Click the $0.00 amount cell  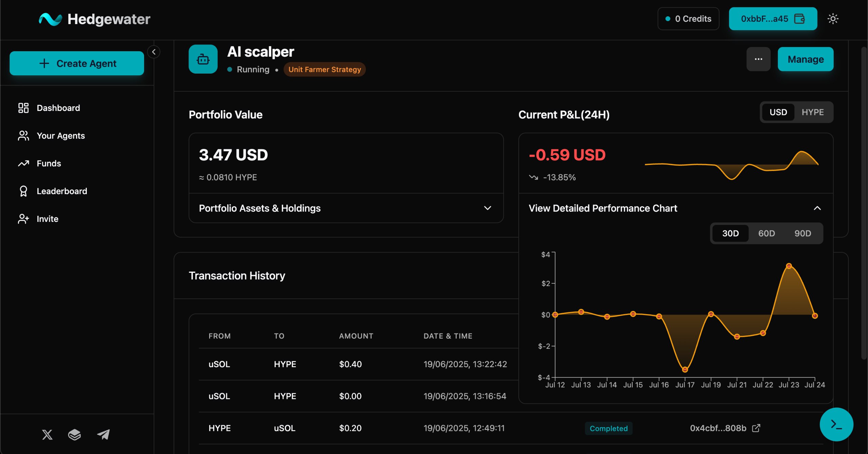coord(350,396)
